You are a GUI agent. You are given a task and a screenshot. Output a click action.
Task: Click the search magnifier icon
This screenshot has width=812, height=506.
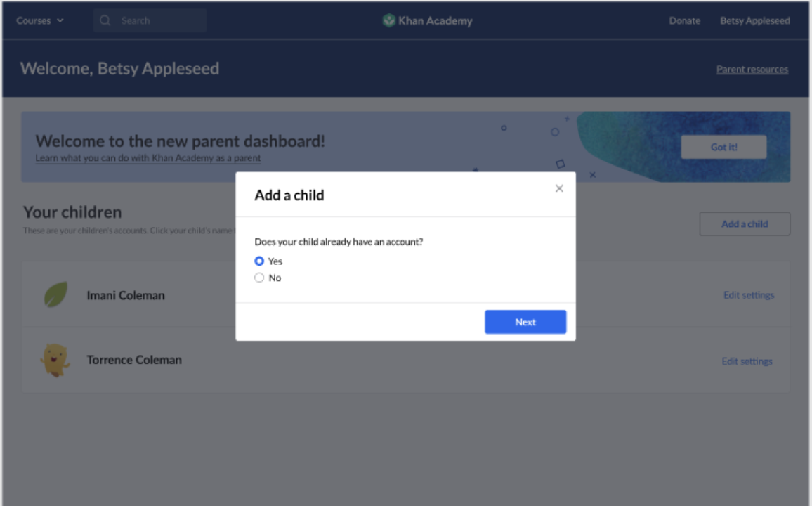click(105, 20)
